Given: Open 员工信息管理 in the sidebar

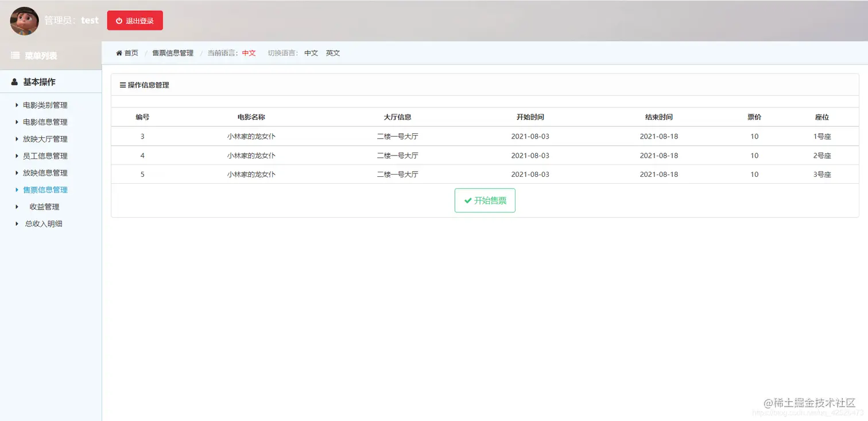Looking at the screenshot, I should [x=45, y=156].
